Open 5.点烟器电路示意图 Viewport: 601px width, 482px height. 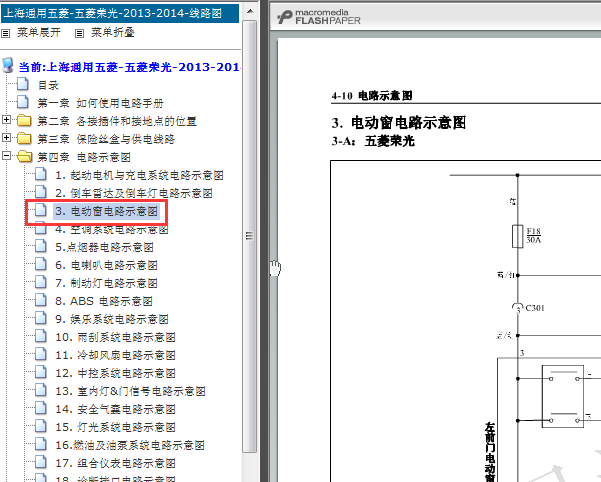coord(104,247)
